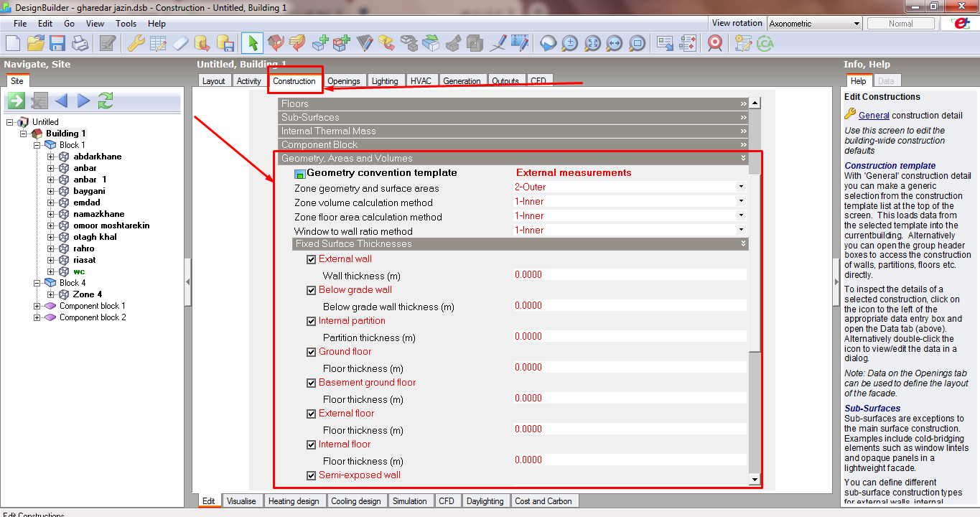Viewport: 980px width, 517px height.
Task: Open Window to wall ratio method dropdown
Action: [741, 230]
